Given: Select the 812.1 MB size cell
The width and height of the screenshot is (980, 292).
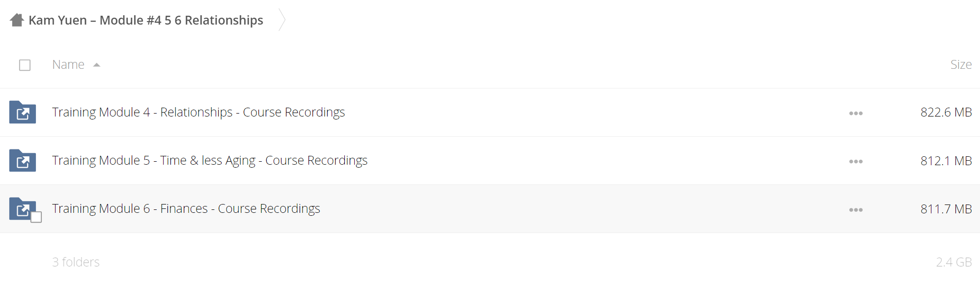Looking at the screenshot, I should point(946,160).
